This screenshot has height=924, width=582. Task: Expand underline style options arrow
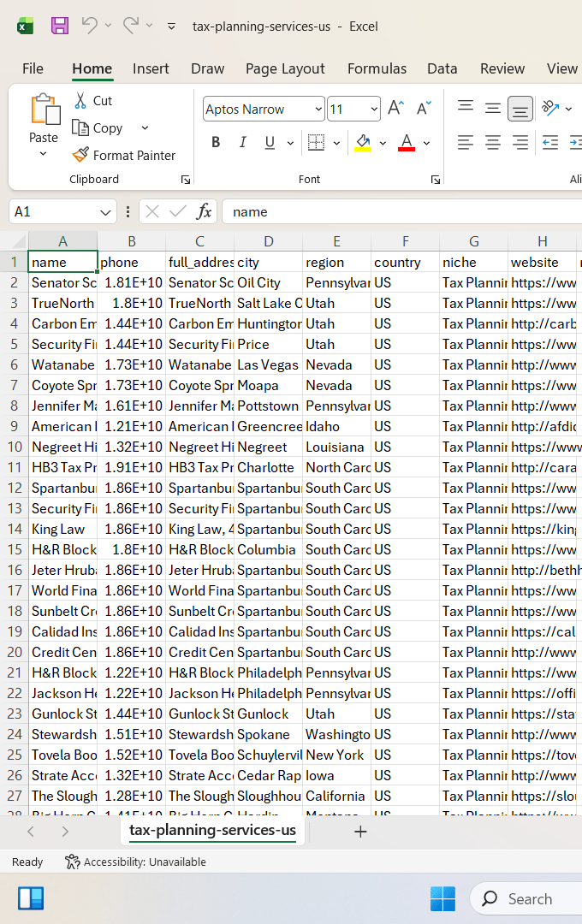point(290,143)
